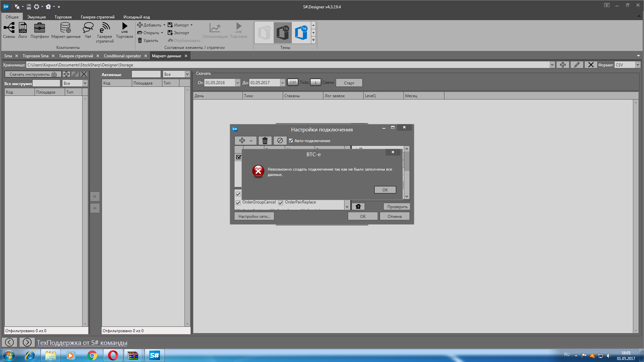Start Live Торговля in Компоненты group
Viewport: 644px width, 362px height.
(124, 31)
